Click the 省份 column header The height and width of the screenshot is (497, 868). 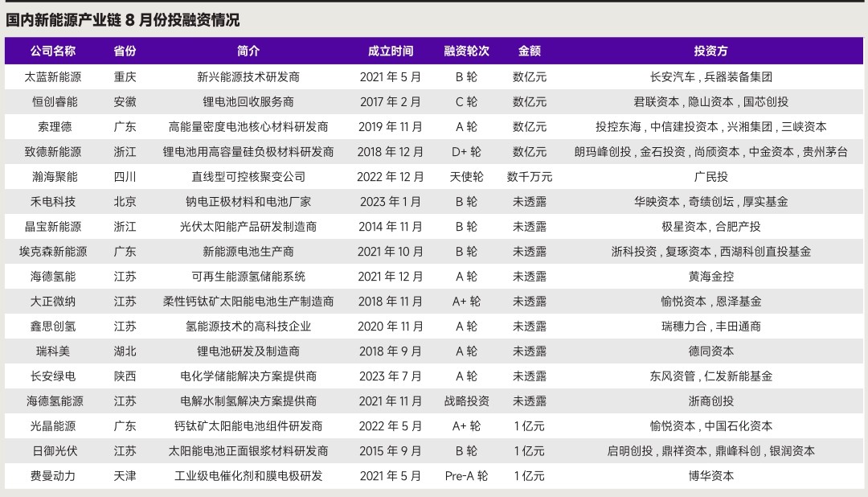[x=125, y=51]
